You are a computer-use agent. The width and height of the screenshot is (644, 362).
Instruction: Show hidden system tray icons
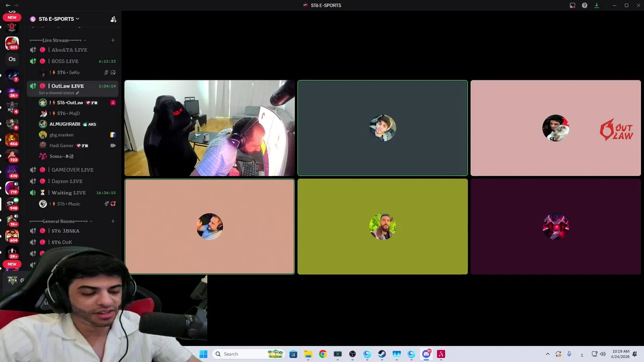pos(547,354)
